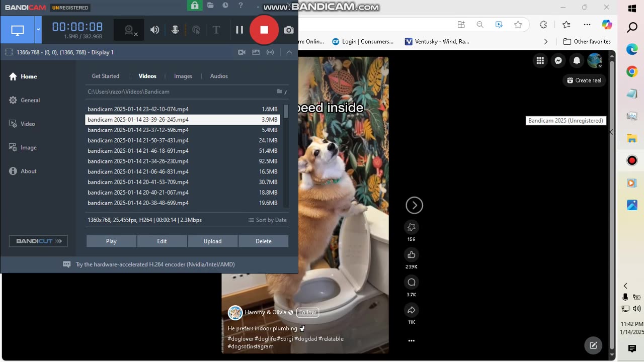The width and height of the screenshot is (644, 362).
Task: Go to next reel with the arrow
Action: click(414, 205)
